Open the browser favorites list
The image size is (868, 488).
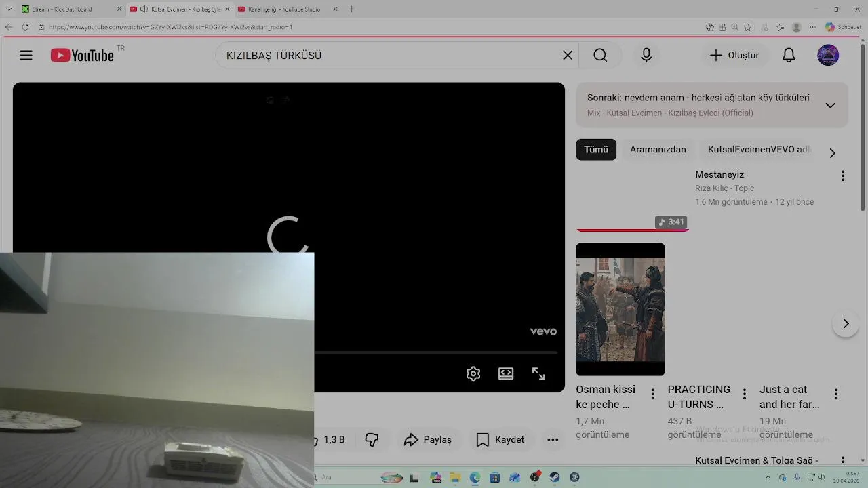(781, 27)
